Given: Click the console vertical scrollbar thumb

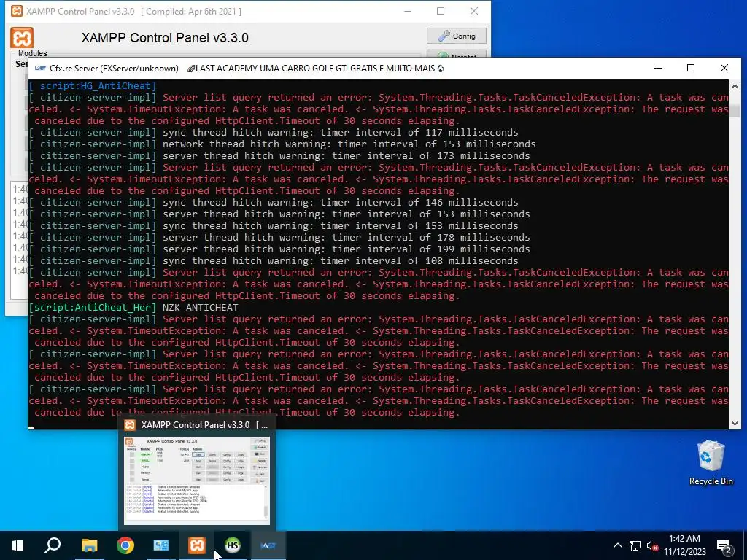Looking at the screenshot, I should coord(735,111).
